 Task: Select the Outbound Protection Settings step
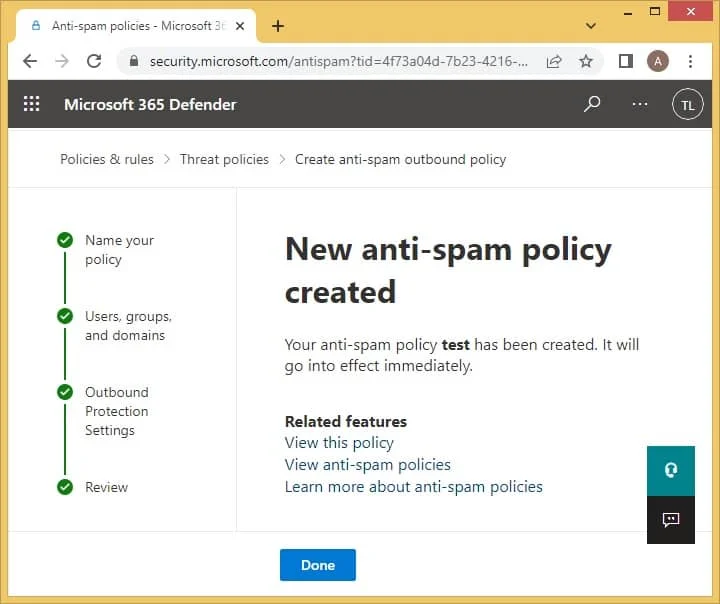[117, 411]
